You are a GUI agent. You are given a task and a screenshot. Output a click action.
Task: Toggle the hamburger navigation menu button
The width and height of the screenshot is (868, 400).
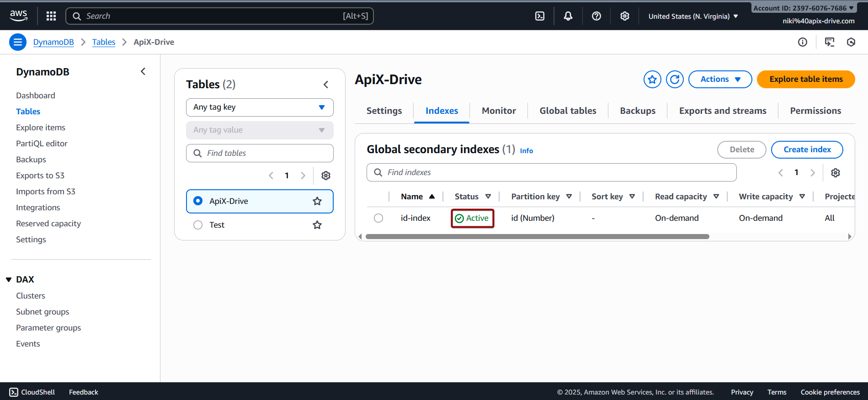tap(18, 42)
